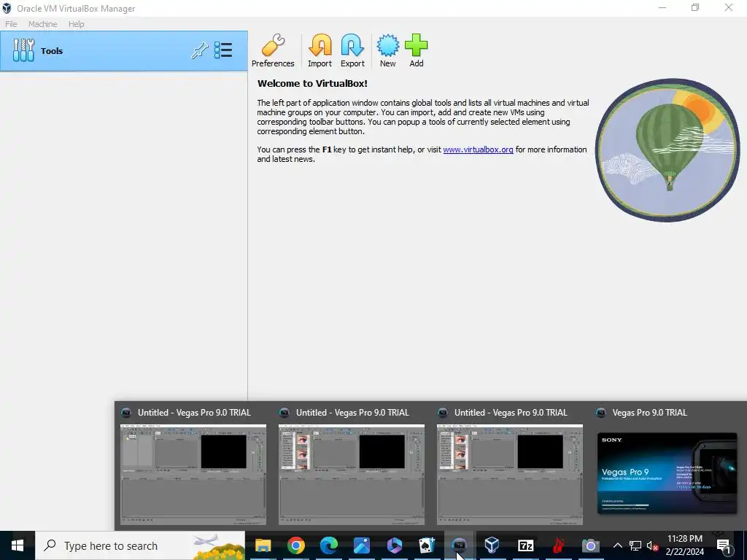This screenshot has width=747, height=560.
Task: Click the first Vegas Pro preview title text
Action: [x=194, y=413]
